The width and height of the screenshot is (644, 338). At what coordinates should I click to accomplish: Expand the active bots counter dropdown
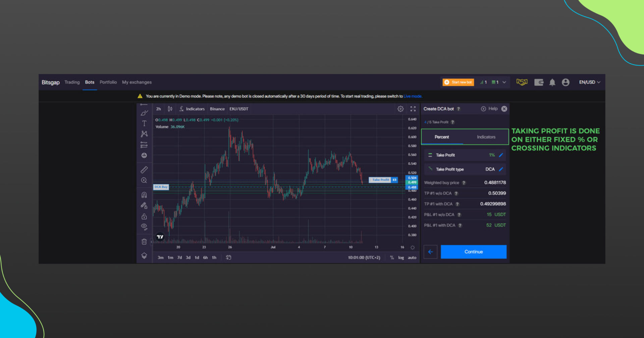pyautogui.click(x=504, y=82)
